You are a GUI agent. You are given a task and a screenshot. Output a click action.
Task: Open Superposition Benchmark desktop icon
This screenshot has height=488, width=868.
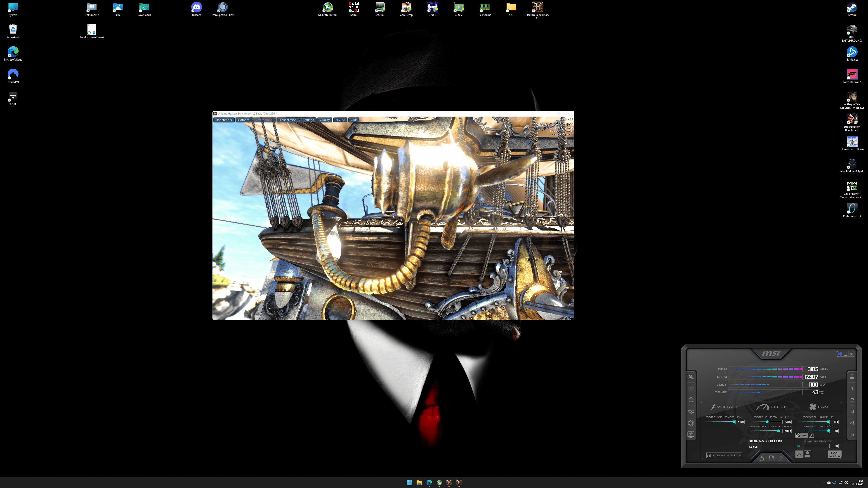(x=852, y=123)
